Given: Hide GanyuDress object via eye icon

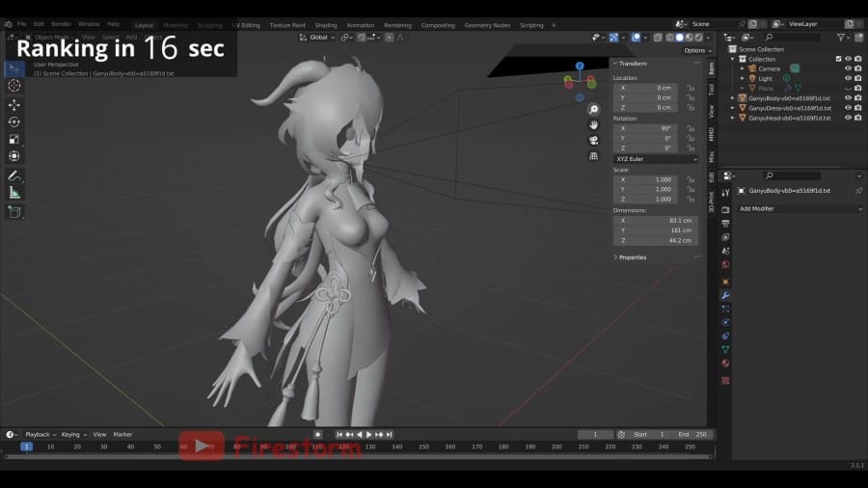Looking at the screenshot, I should [x=848, y=108].
